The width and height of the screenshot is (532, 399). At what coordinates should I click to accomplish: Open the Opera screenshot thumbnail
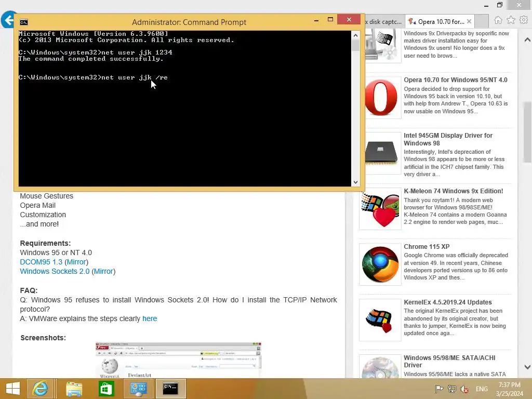tap(179, 360)
